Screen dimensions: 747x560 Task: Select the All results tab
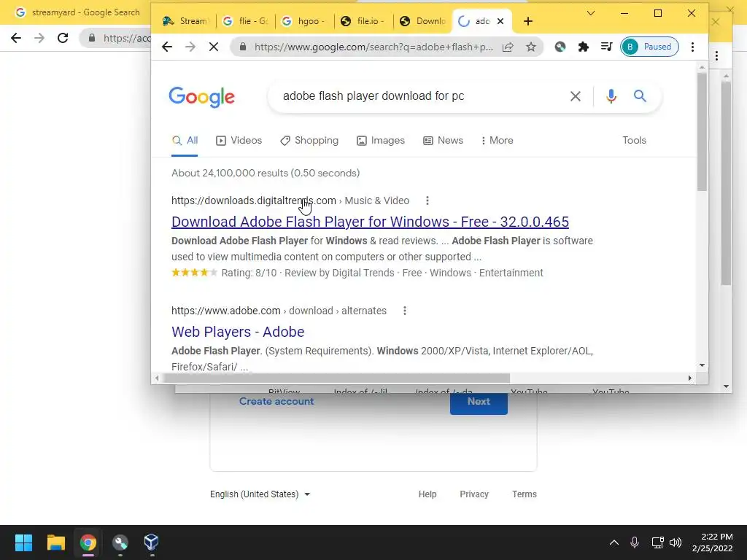pos(185,141)
